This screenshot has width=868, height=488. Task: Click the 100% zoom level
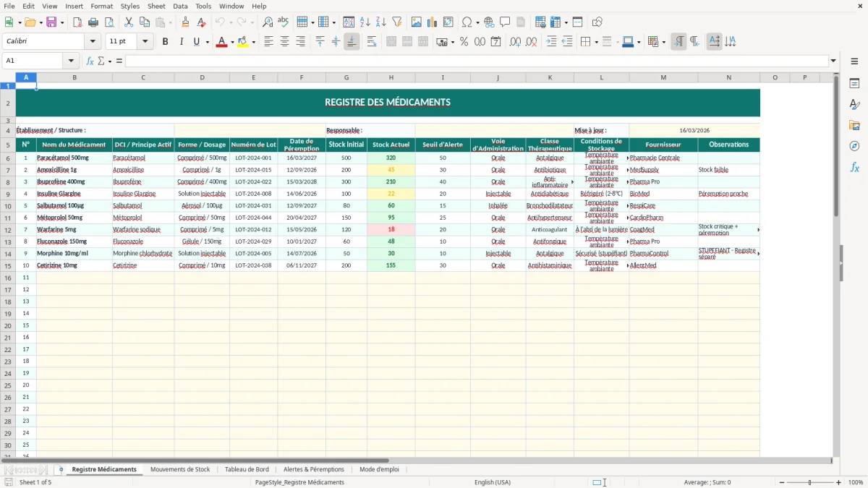(856, 482)
